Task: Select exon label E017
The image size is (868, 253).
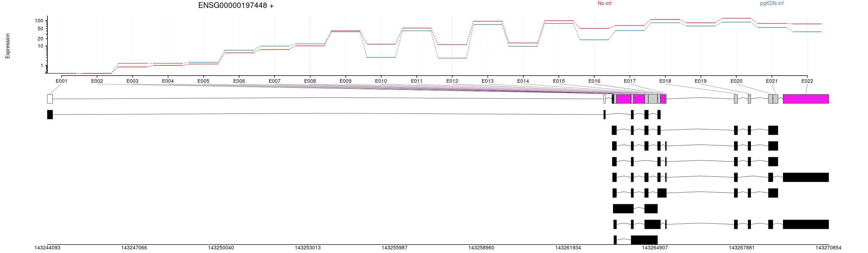Action: 630,81
